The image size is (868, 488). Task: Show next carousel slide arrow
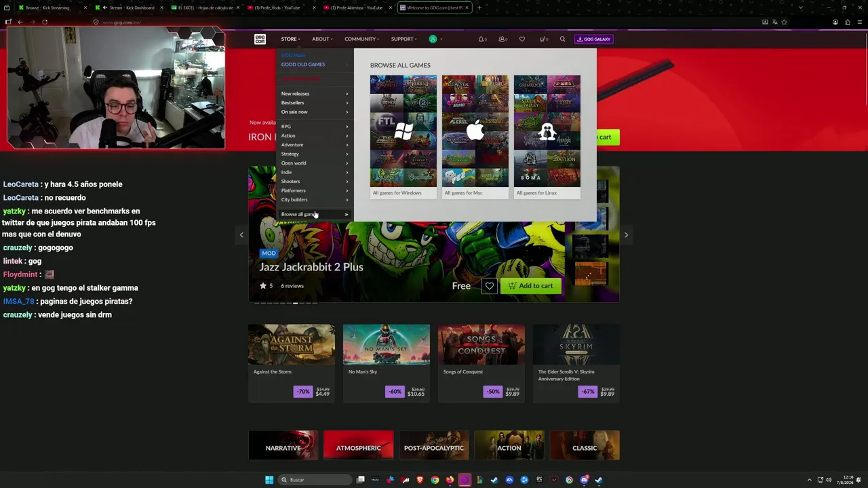tap(626, 235)
